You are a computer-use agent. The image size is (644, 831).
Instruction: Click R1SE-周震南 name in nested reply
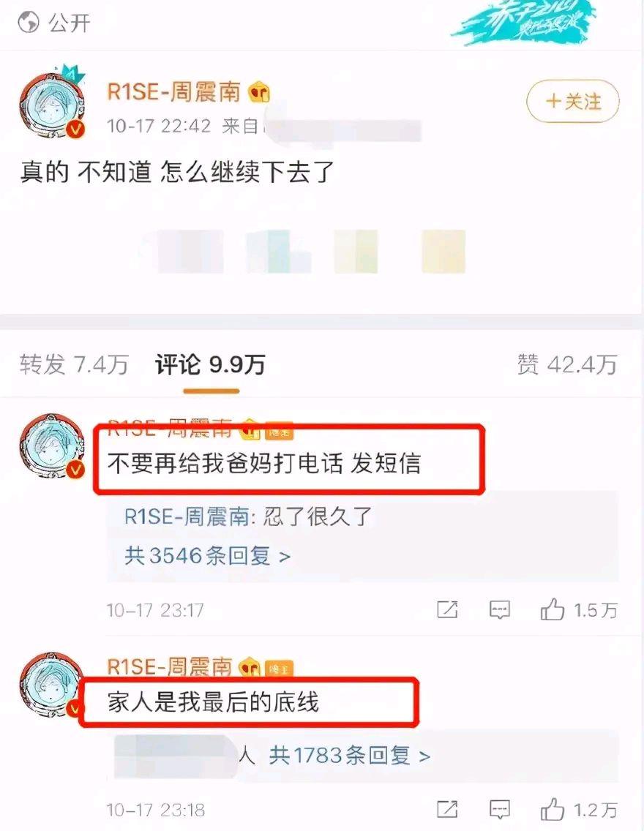[186, 516]
